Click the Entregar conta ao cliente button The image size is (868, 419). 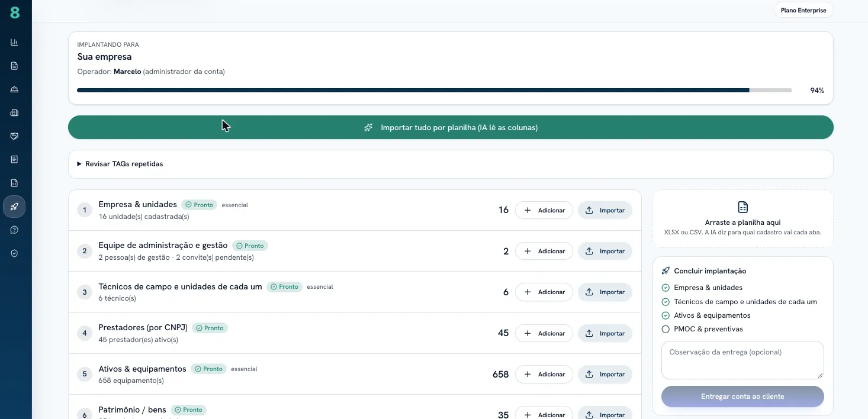point(742,397)
